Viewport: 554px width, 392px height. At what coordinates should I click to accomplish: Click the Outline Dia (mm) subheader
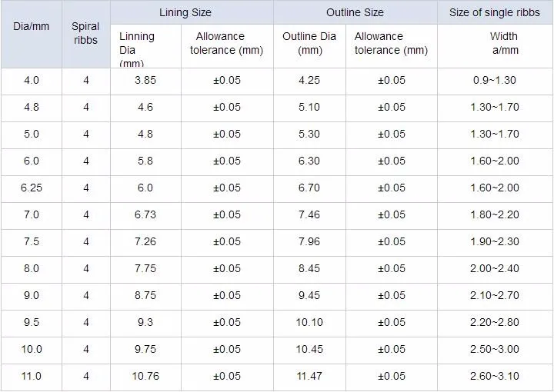click(x=309, y=43)
